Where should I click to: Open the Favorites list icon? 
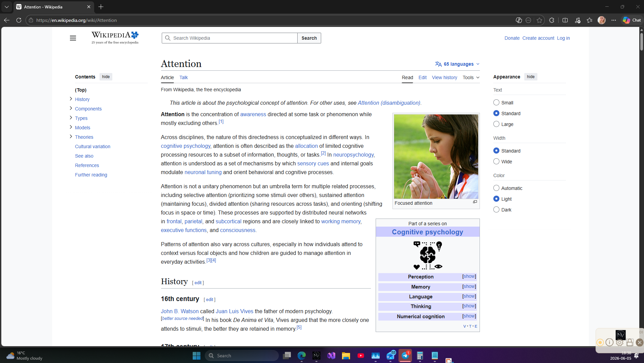tap(590, 20)
